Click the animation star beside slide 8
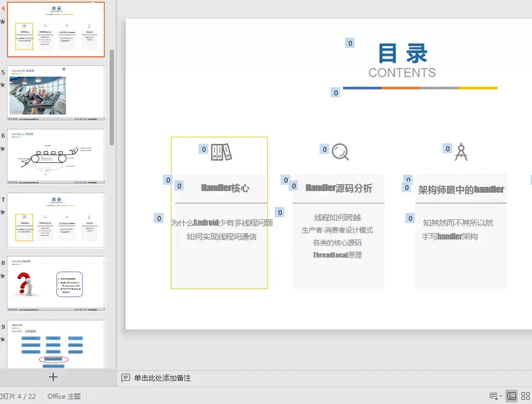The image size is (532, 404). point(3,276)
